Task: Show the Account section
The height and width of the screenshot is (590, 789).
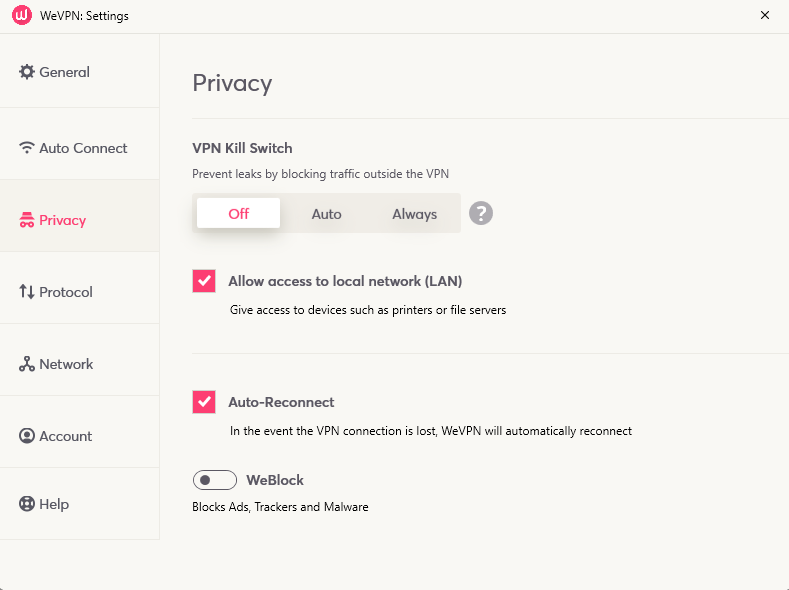Action: coord(80,432)
